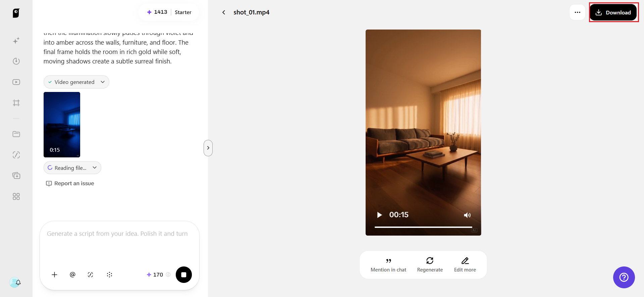
Task: Mute the video with the speaker icon
Action: pyautogui.click(x=467, y=215)
